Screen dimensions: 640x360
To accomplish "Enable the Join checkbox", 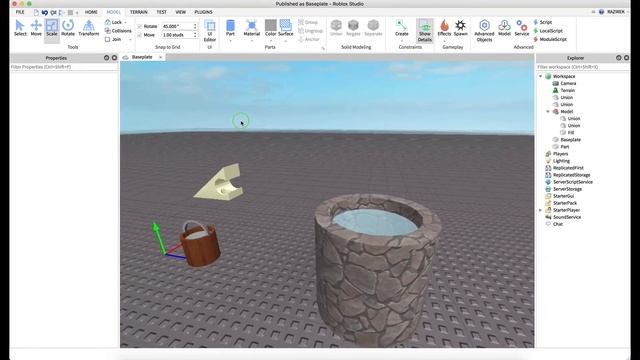I will 108,39.
